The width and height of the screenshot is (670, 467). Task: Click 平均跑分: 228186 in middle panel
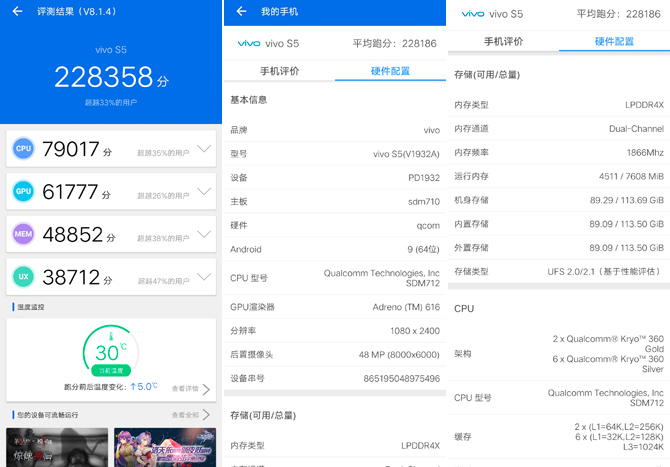[394, 43]
